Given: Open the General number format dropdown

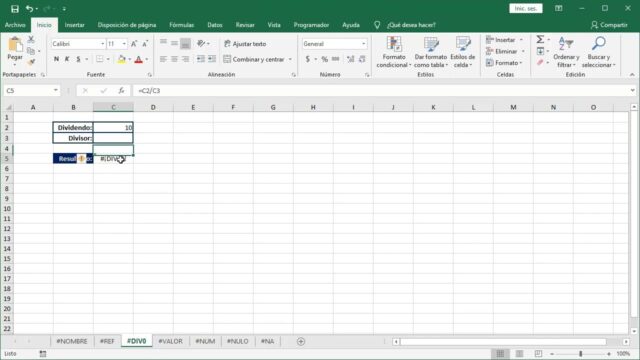Looking at the screenshot, I should pos(363,44).
